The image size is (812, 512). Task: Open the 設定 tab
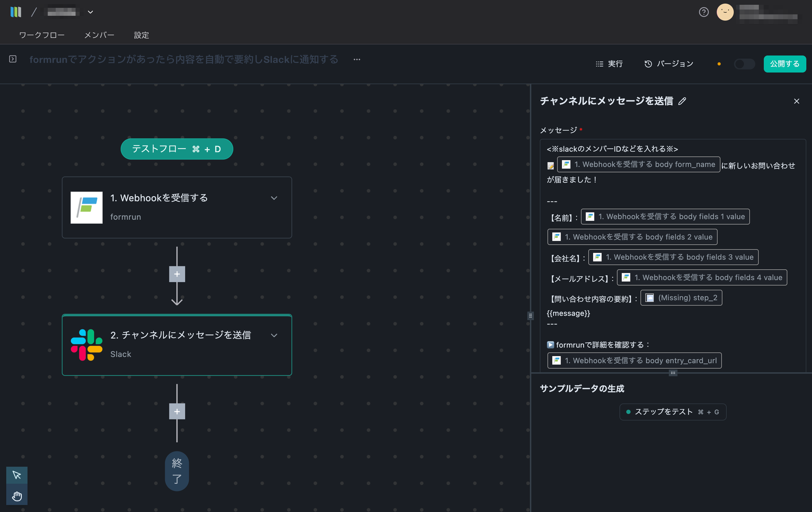pos(141,35)
